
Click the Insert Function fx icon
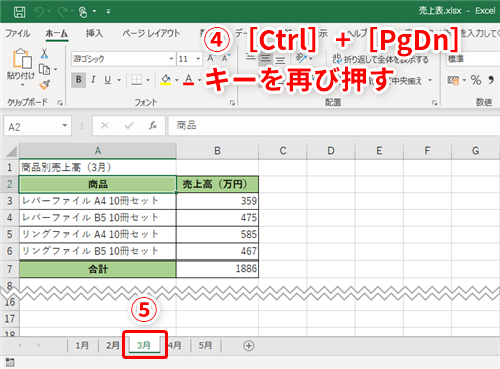[x=153, y=126]
